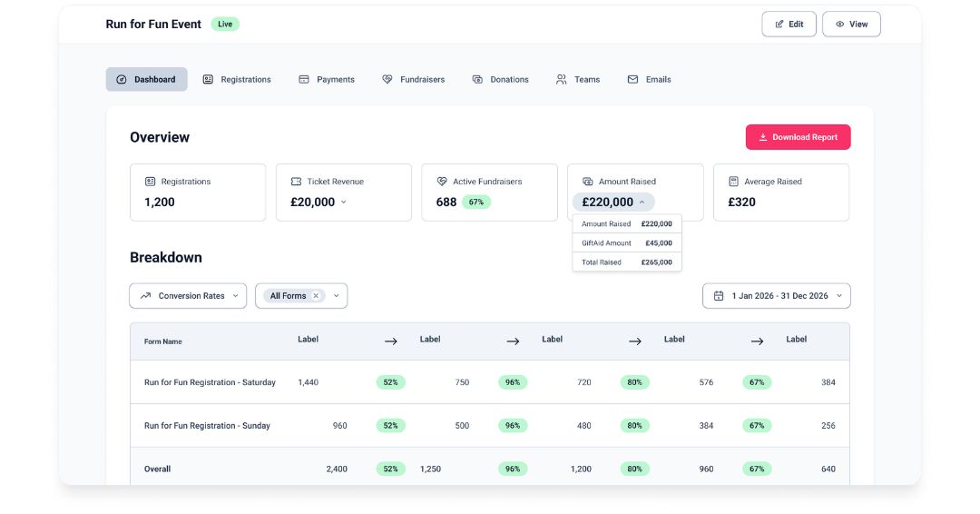Open the Conversion Rates dropdown
This screenshot has width=980, height=514.
(188, 296)
